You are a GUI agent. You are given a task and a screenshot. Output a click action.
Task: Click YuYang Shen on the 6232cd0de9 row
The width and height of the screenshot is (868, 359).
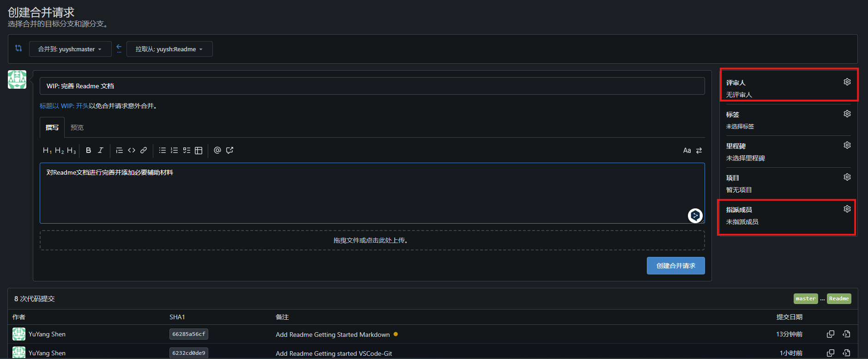coord(47,353)
